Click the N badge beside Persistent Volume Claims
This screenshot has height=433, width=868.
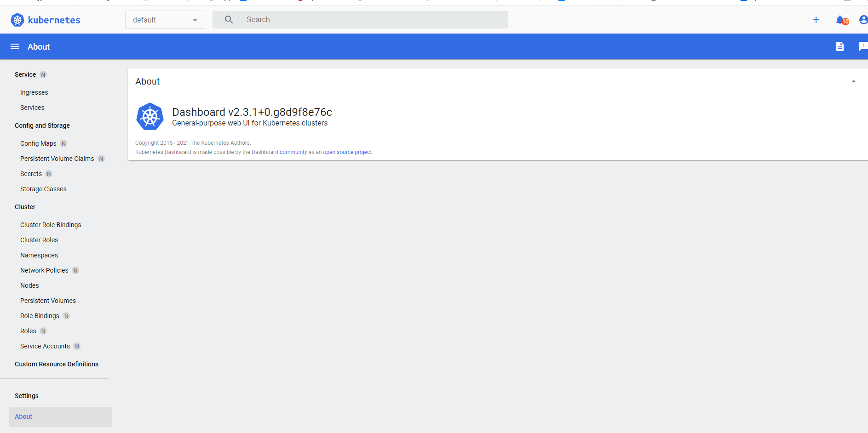(x=101, y=159)
